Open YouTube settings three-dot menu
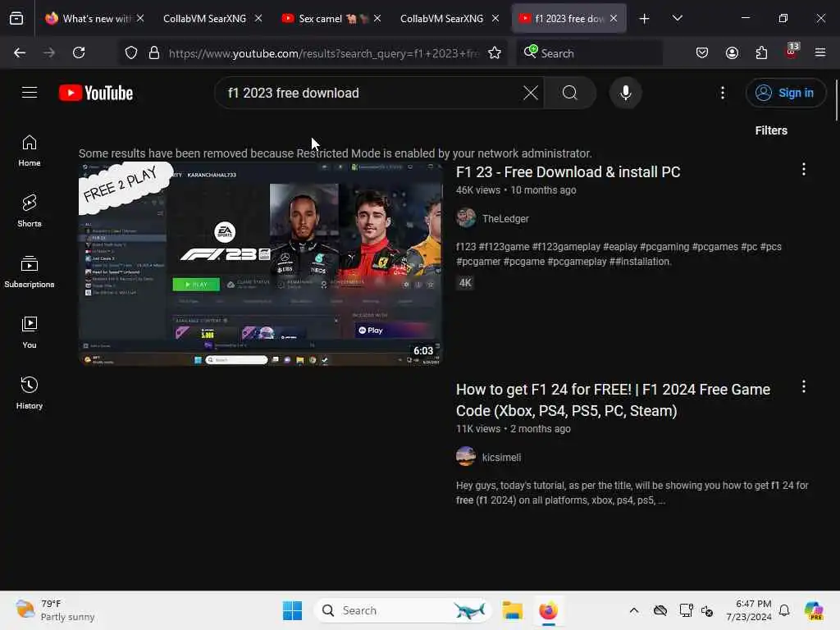The image size is (840, 630). 723,93
